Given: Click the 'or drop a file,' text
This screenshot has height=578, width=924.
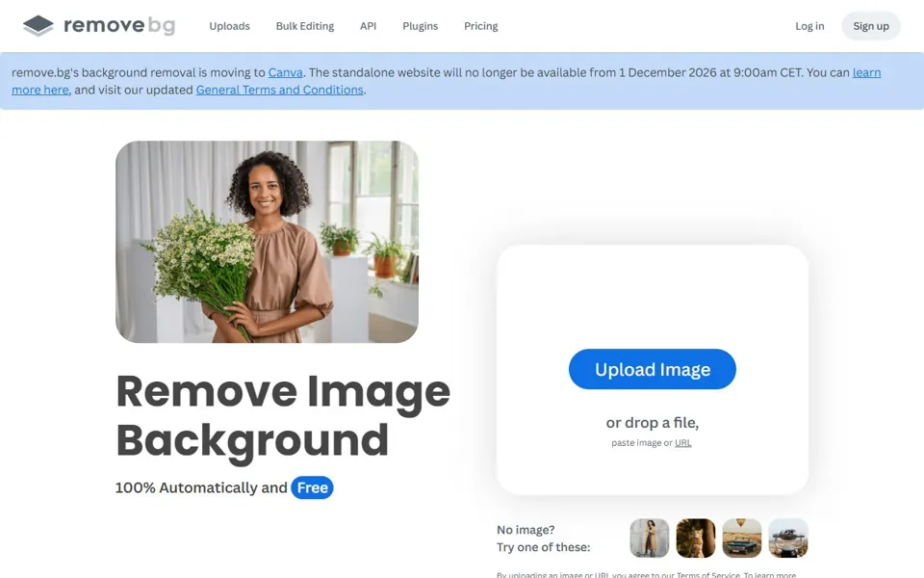Looking at the screenshot, I should tap(653, 423).
